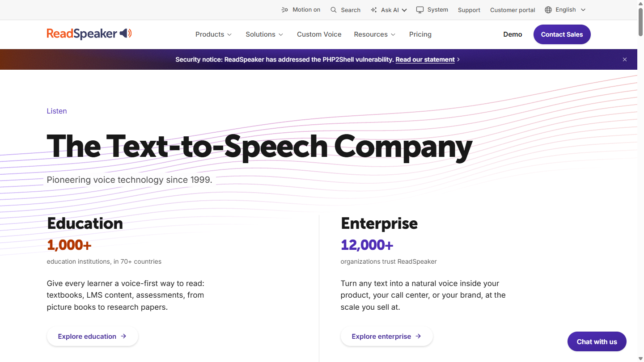The width and height of the screenshot is (644, 362).
Task: Click the page vertical scrollbar thumb
Action: click(x=640, y=21)
